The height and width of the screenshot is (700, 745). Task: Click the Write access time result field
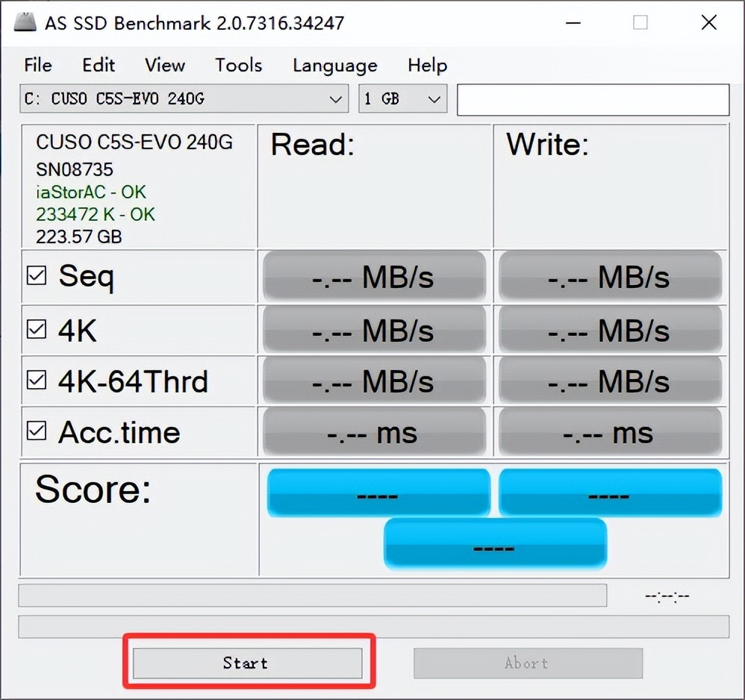(x=611, y=431)
